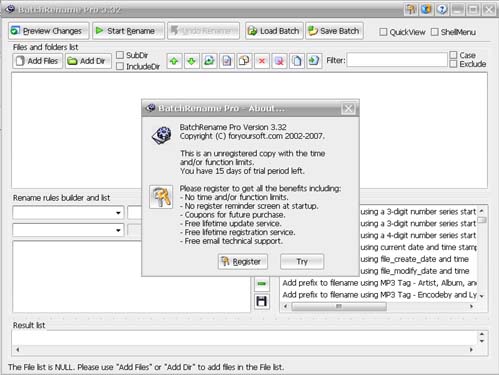The height and width of the screenshot is (375, 499).
Task: Select 'MP3 Tag - Artist, Album' prefix preset
Action: (379, 283)
